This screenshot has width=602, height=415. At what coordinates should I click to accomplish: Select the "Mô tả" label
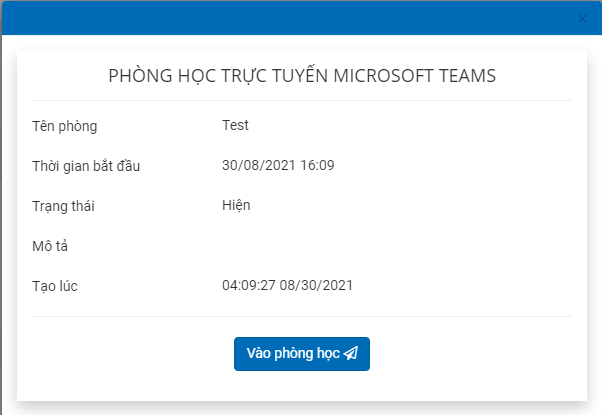pyautogui.click(x=50, y=246)
